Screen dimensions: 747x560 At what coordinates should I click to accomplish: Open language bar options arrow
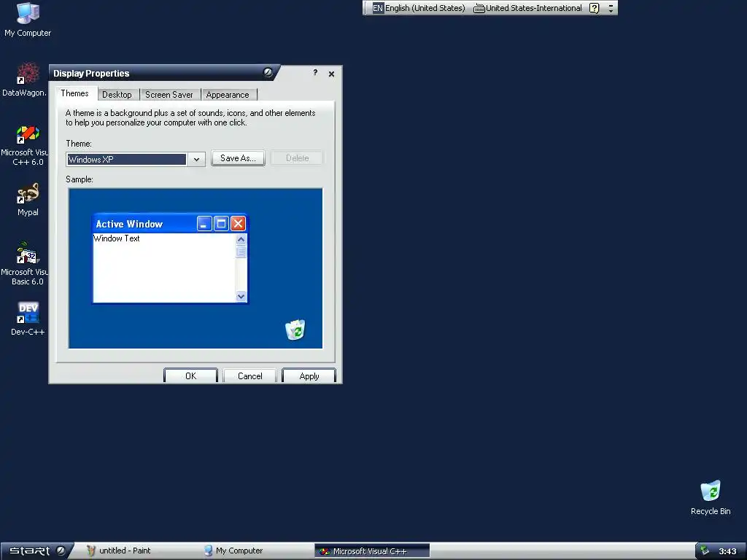tap(611, 8)
